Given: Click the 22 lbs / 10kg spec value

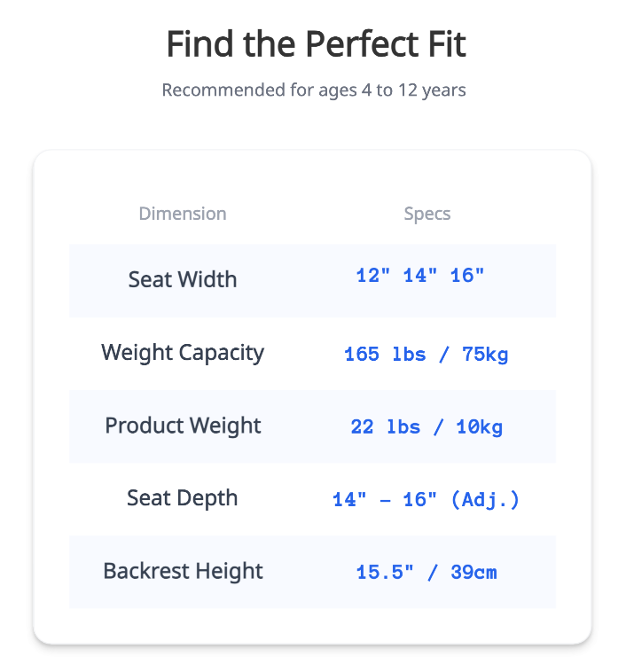Looking at the screenshot, I should click(x=426, y=427).
